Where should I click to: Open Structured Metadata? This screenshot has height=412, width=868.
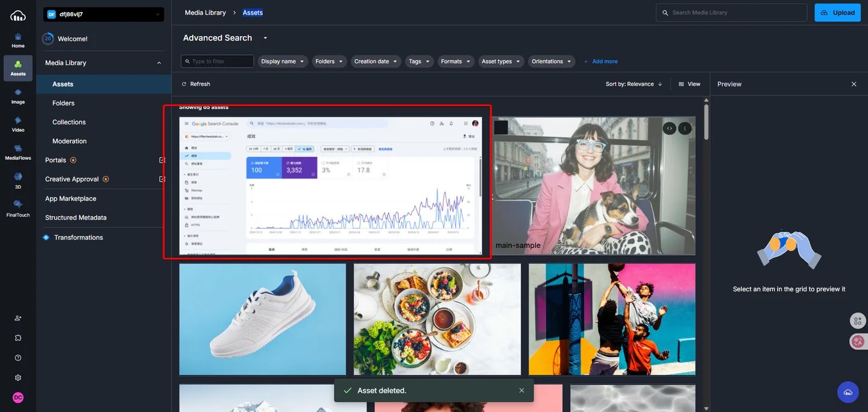(76, 218)
